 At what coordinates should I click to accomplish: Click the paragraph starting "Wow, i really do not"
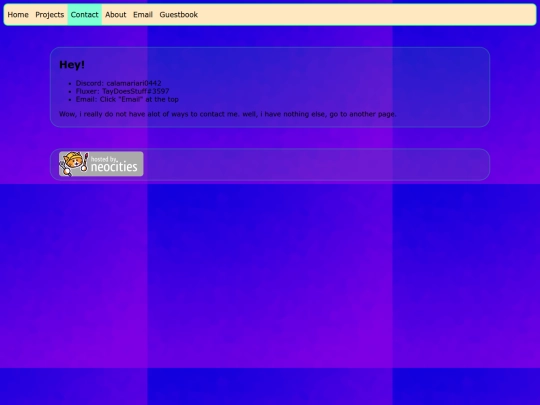pos(228,114)
